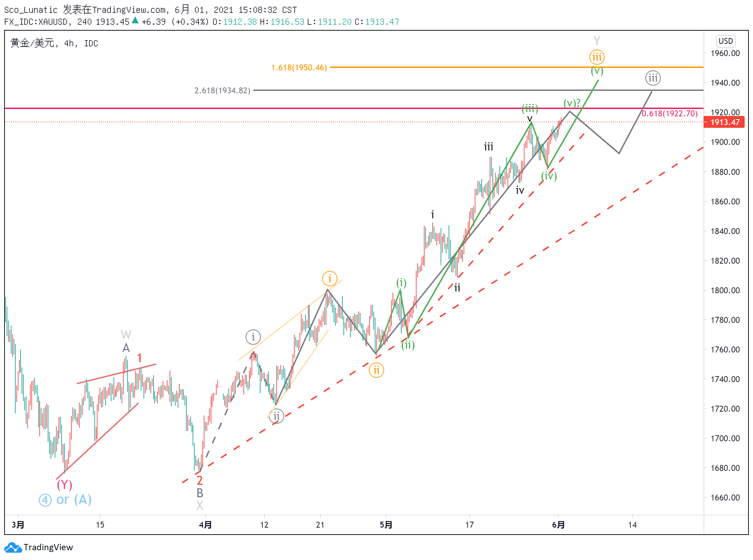
Task: Click the green (i) wave label
Action: point(401,282)
